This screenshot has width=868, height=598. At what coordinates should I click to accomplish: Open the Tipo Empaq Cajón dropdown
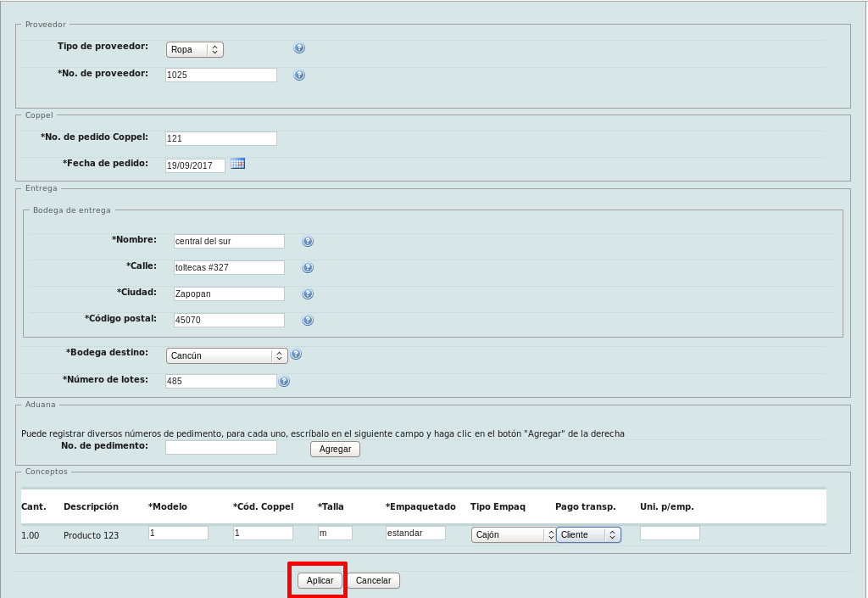tap(513, 534)
